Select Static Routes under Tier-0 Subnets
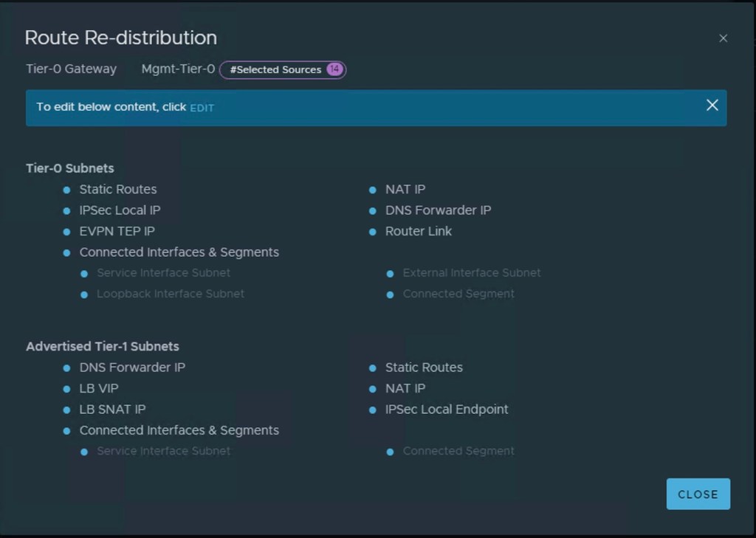The image size is (756, 538). (x=117, y=190)
